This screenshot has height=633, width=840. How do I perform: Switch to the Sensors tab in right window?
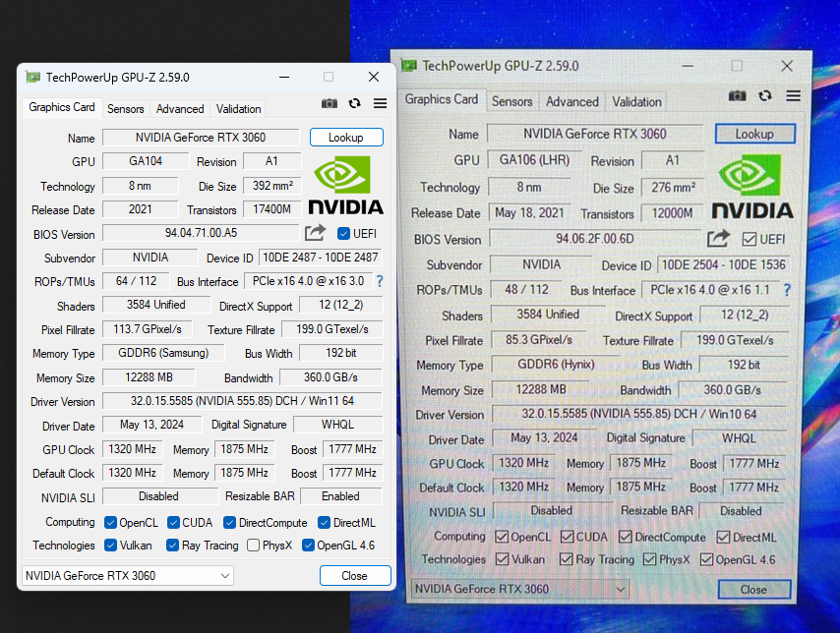coord(512,101)
